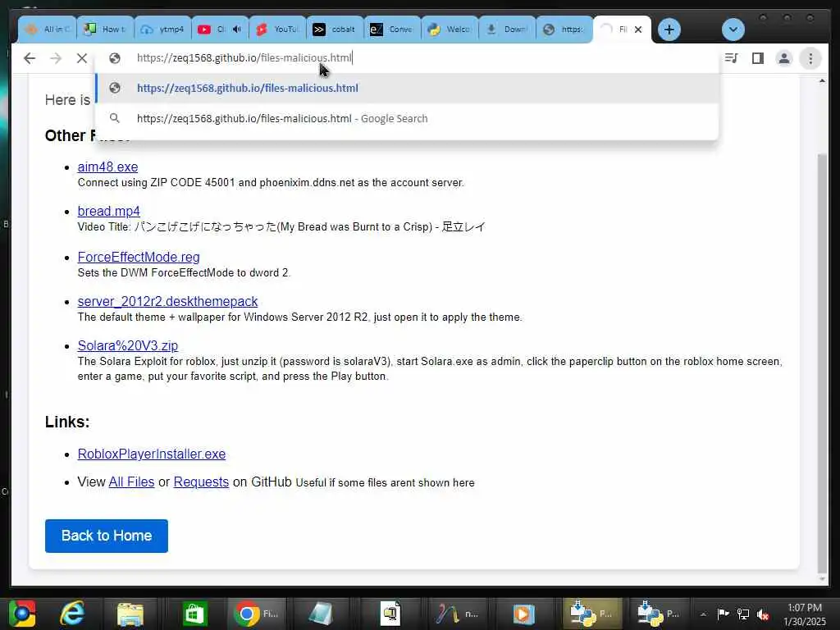Open a new tab with plus button
The width and height of the screenshot is (840, 630).
coord(669,30)
